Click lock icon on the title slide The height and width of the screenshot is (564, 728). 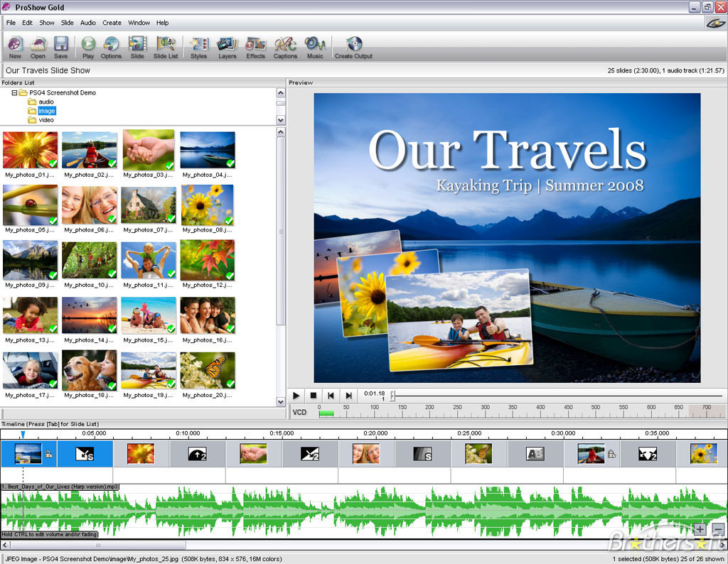(x=49, y=455)
